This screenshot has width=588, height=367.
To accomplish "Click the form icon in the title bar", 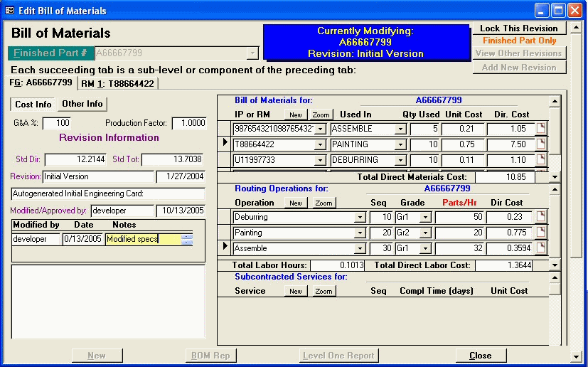I will pyautogui.click(x=9, y=11).
